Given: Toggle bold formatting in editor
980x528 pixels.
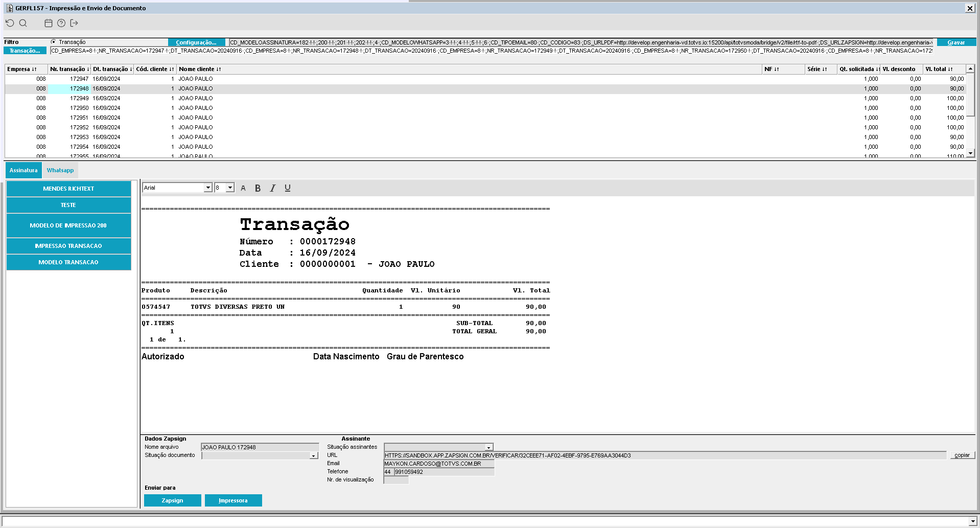Looking at the screenshot, I should pos(258,188).
